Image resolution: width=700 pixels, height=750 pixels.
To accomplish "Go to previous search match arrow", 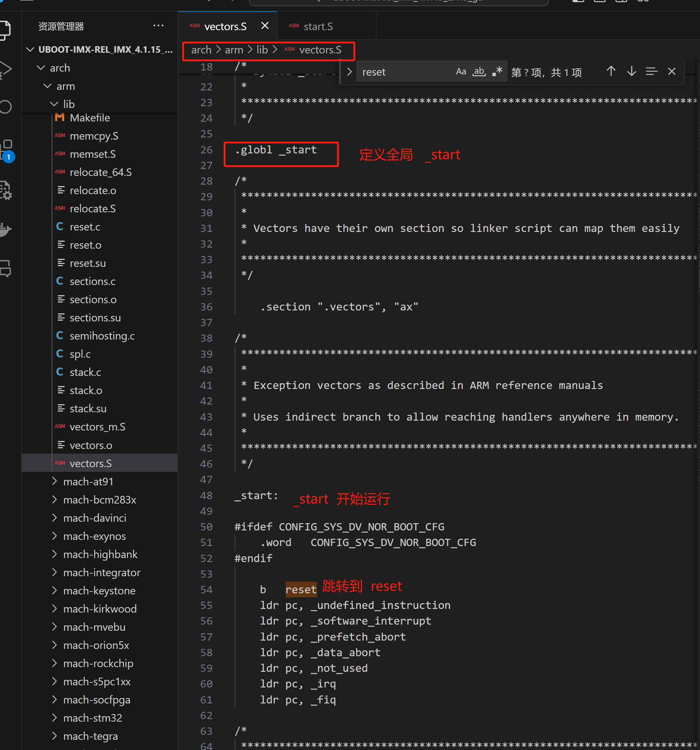I will coord(611,71).
